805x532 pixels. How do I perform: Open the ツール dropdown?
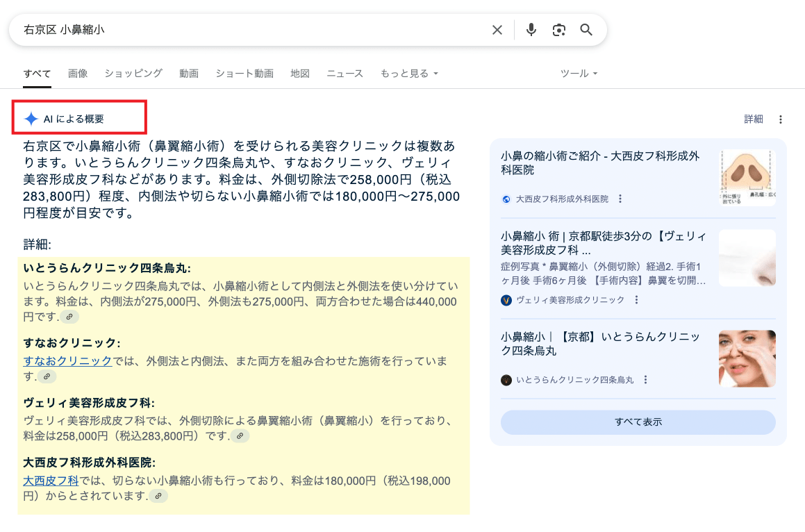click(579, 74)
